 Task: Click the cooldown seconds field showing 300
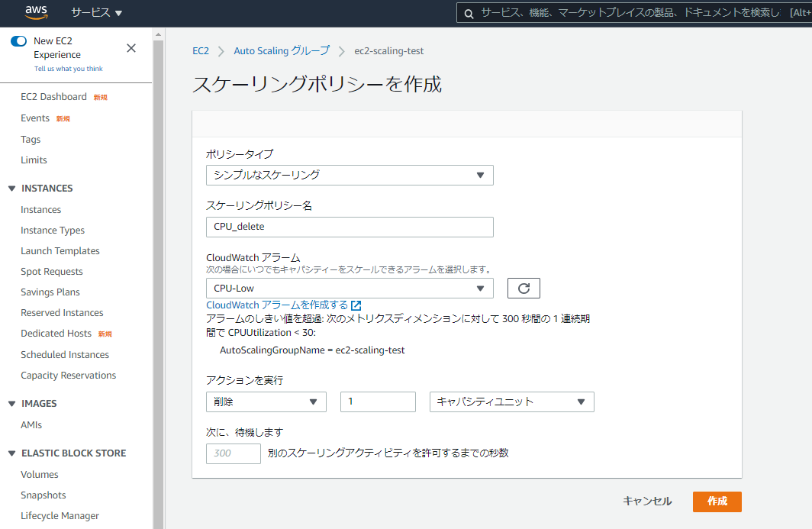pyautogui.click(x=233, y=453)
